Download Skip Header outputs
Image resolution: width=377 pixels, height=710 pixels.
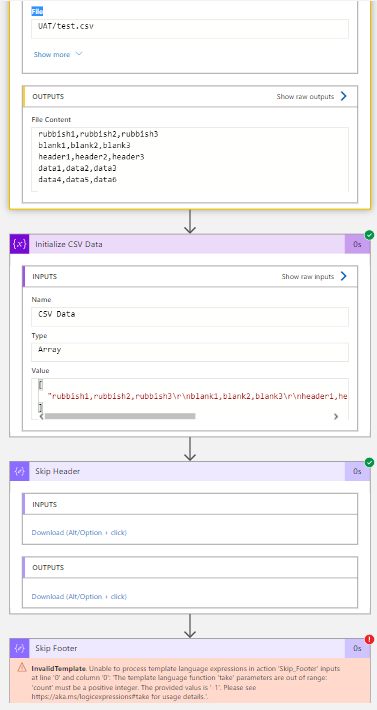tap(79, 596)
